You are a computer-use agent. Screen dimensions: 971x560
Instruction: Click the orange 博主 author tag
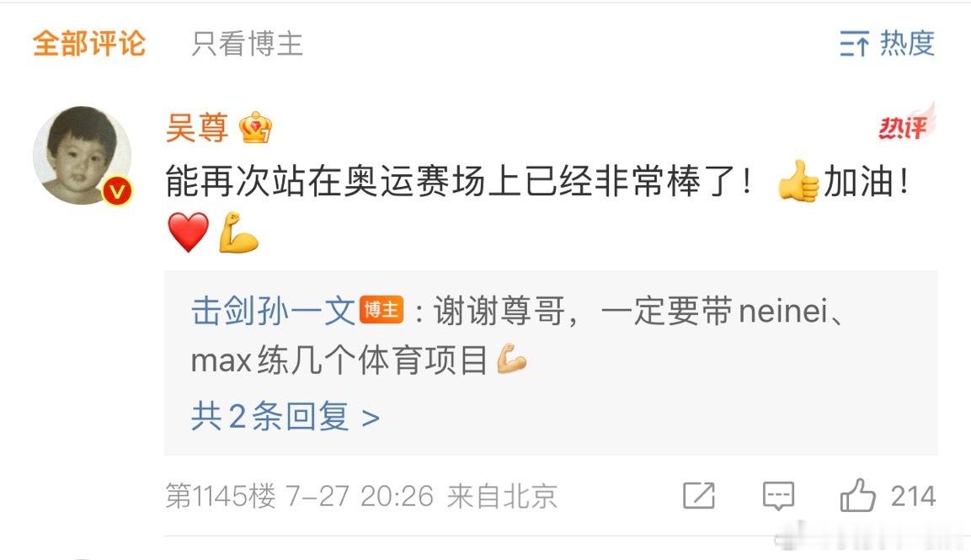click(381, 310)
